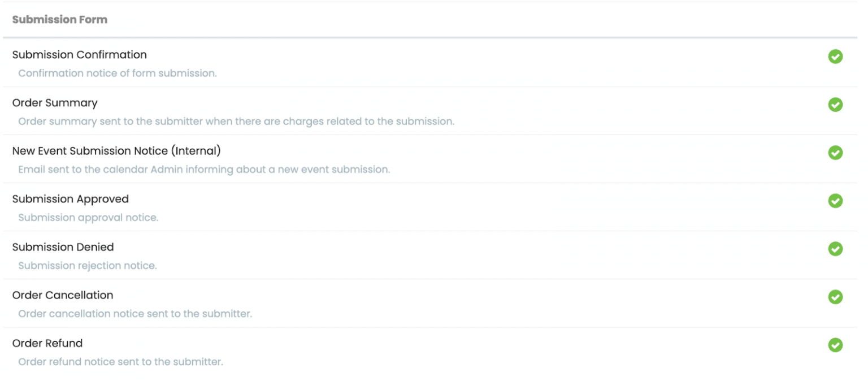Select the Submission Approved row title
868x381 pixels.
pos(70,199)
